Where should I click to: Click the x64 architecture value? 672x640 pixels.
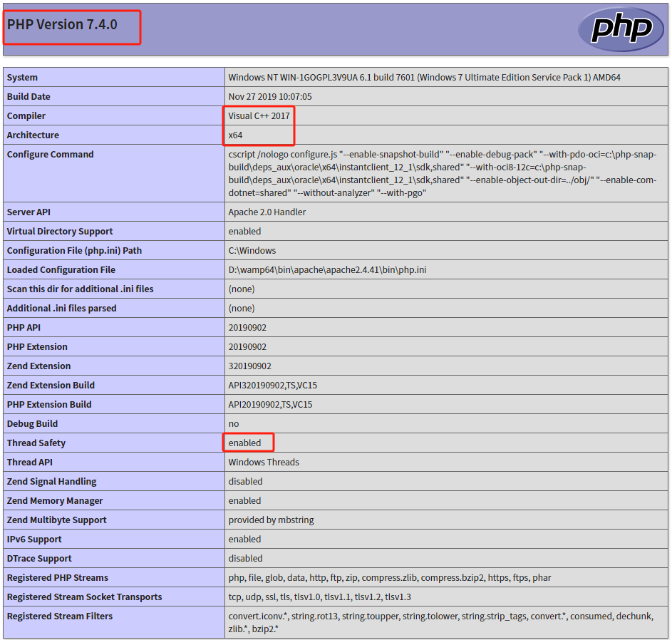[234, 135]
